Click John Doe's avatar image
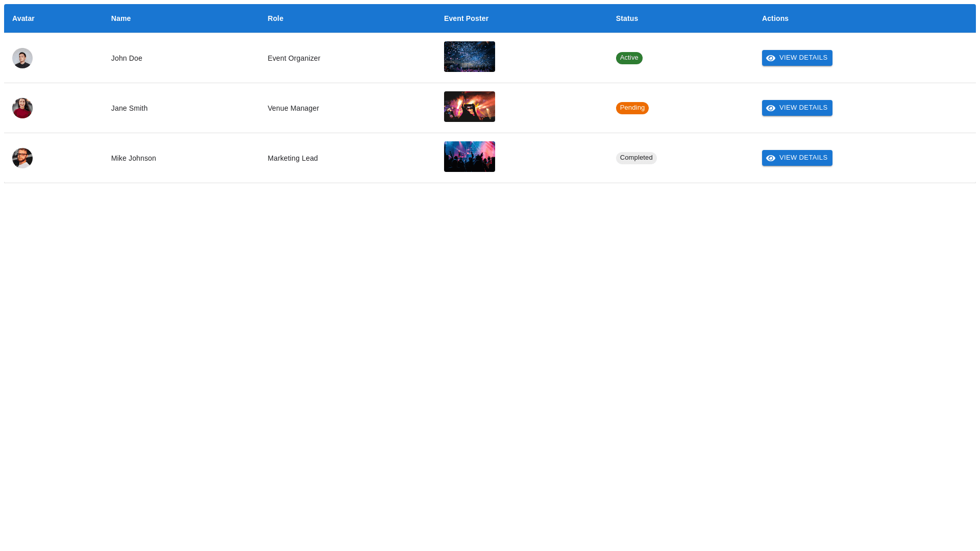Screen dimensions: 980x551 [x=22, y=58]
